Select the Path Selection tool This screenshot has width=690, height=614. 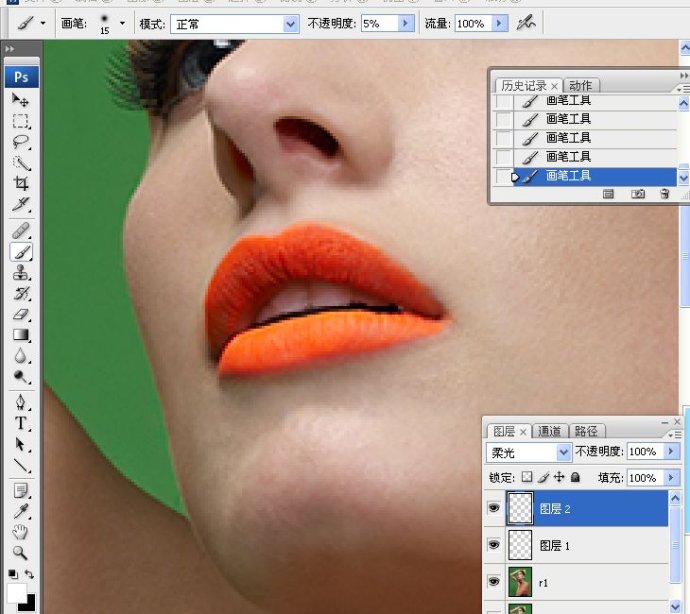[x=20, y=444]
